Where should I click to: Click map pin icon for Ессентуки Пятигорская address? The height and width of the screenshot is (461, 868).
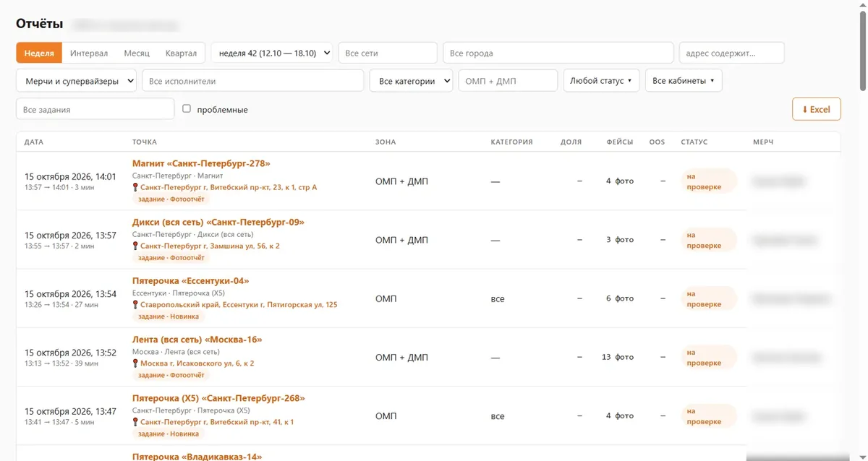point(135,305)
